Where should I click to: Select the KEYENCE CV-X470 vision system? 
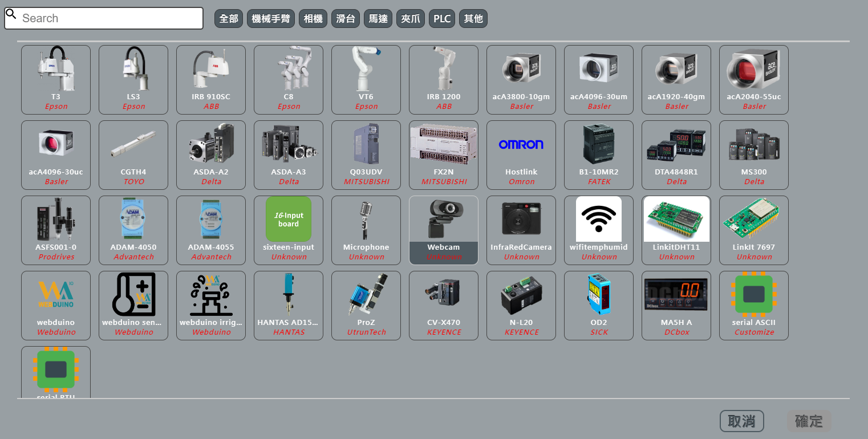[x=444, y=306]
